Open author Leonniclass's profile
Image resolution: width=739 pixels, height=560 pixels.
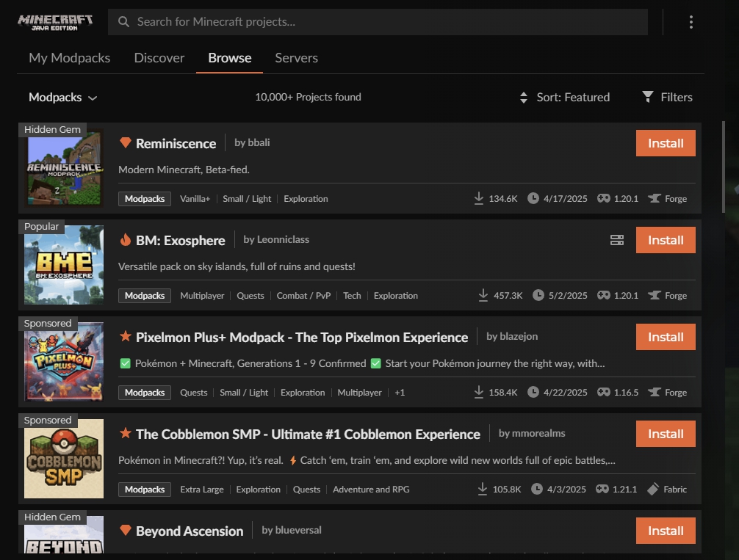(x=276, y=240)
